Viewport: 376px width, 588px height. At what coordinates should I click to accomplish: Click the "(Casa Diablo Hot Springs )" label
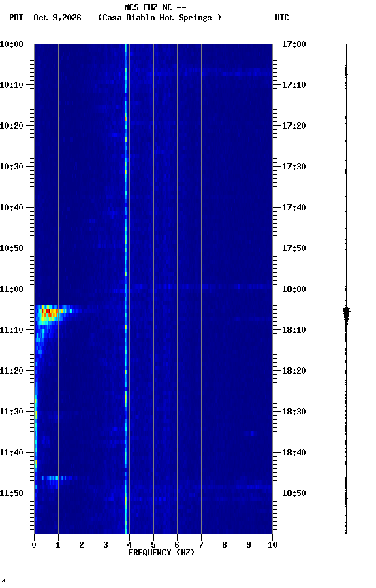coord(160,18)
